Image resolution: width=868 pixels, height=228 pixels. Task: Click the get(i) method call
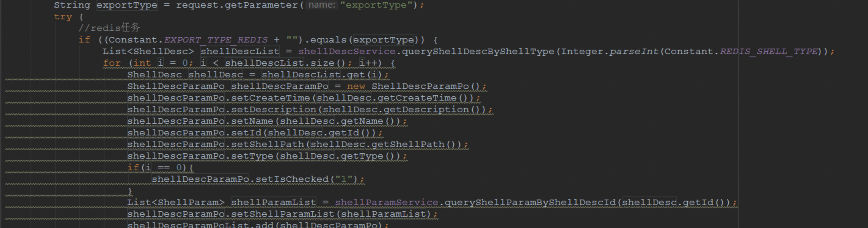pos(365,75)
